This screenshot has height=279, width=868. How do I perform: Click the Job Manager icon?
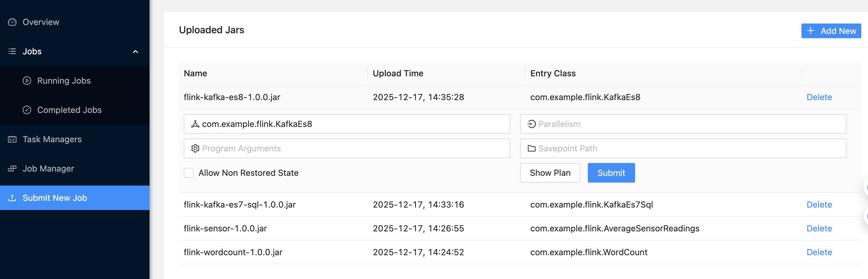tap(12, 169)
